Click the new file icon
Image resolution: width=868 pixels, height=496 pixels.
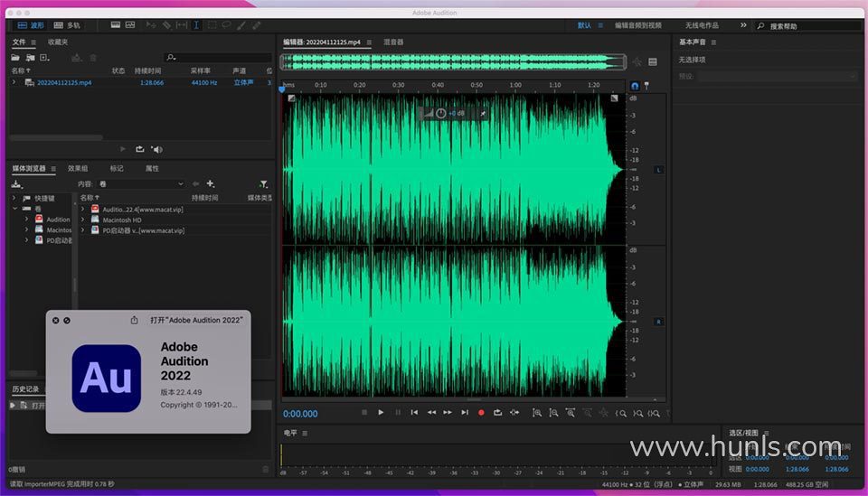tap(44, 58)
